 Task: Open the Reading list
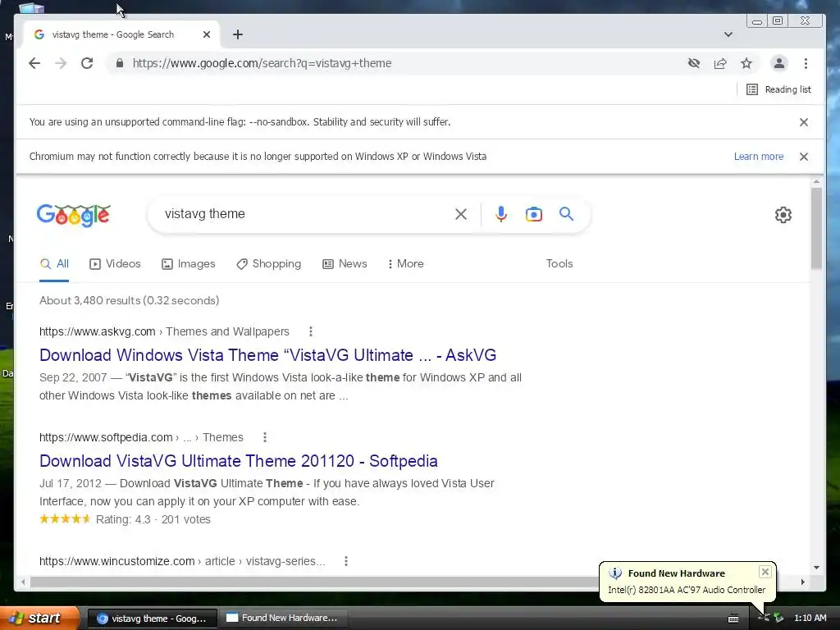(x=778, y=89)
